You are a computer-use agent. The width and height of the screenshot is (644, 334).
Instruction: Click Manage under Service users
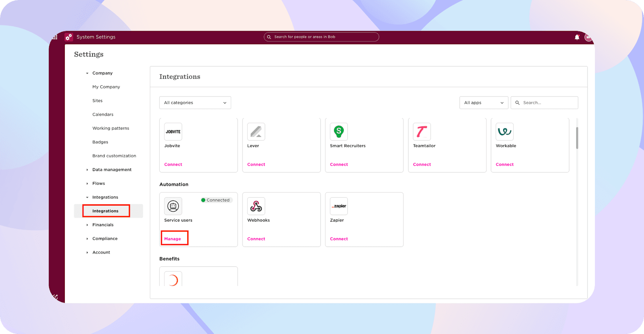pyautogui.click(x=173, y=239)
